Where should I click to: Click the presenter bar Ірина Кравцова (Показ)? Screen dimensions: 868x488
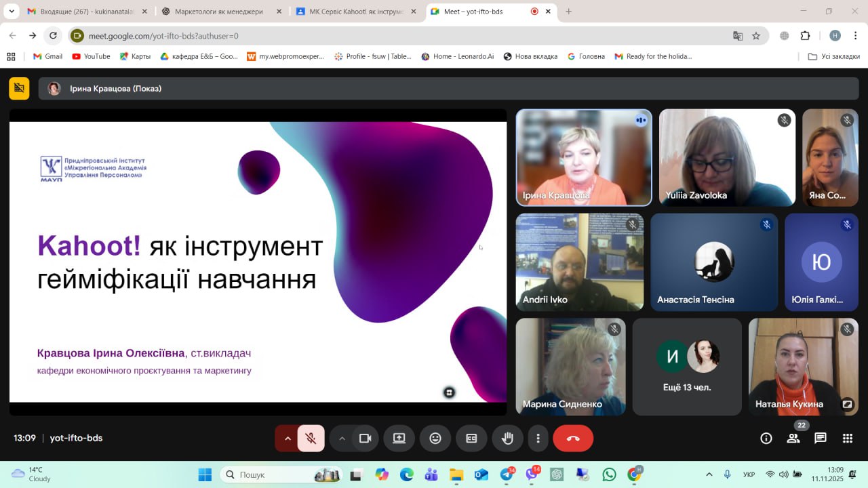pyautogui.click(x=448, y=88)
